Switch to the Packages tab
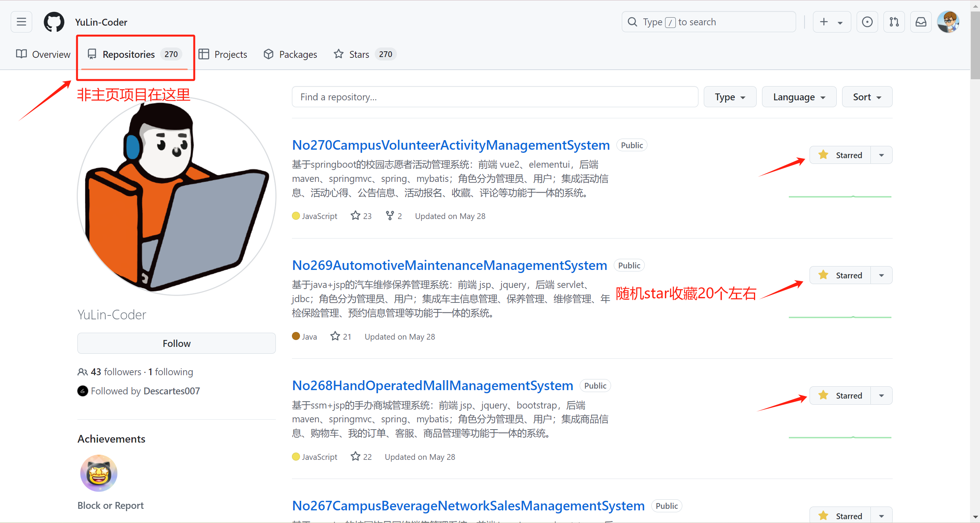 pos(290,54)
